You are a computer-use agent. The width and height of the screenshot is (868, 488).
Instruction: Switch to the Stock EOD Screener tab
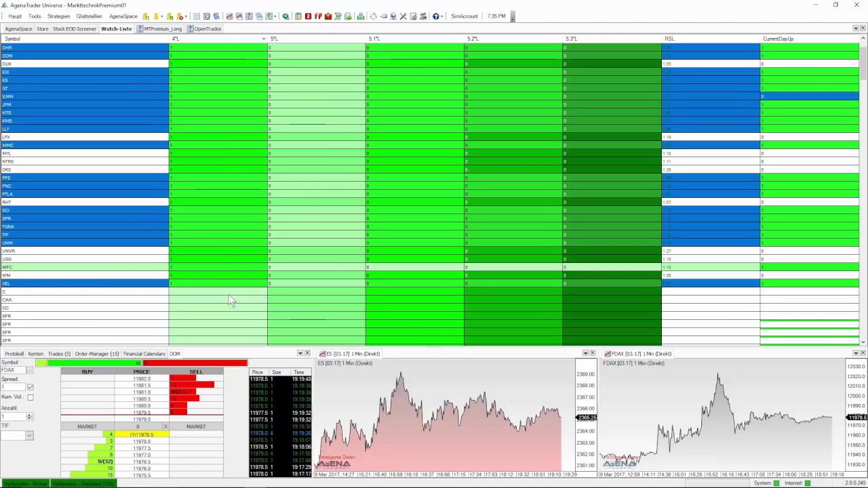click(x=75, y=29)
